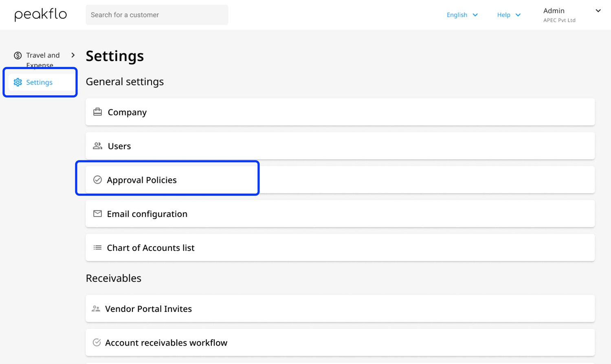
Task: Open the Email configuration row
Action: tap(340, 214)
